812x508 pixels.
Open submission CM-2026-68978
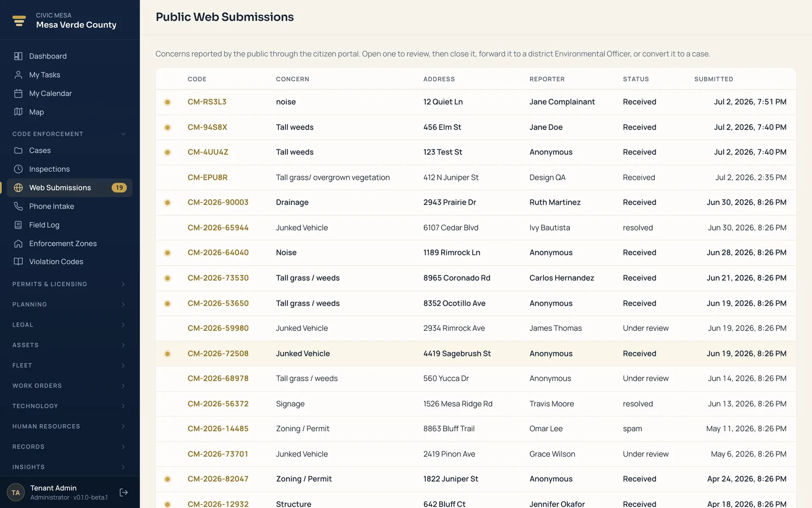click(x=218, y=378)
